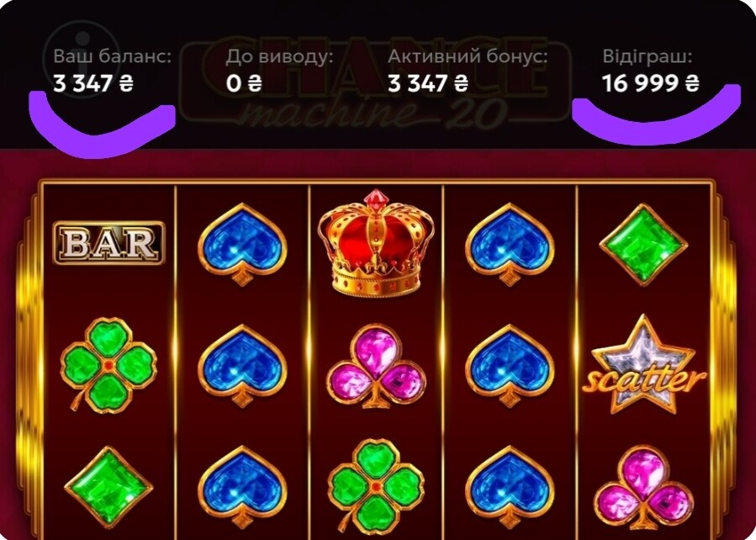Image resolution: width=756 pixels, height=540 pixels.
Task: Click middle blue spade in fourth reel
Action: (510, 366)
